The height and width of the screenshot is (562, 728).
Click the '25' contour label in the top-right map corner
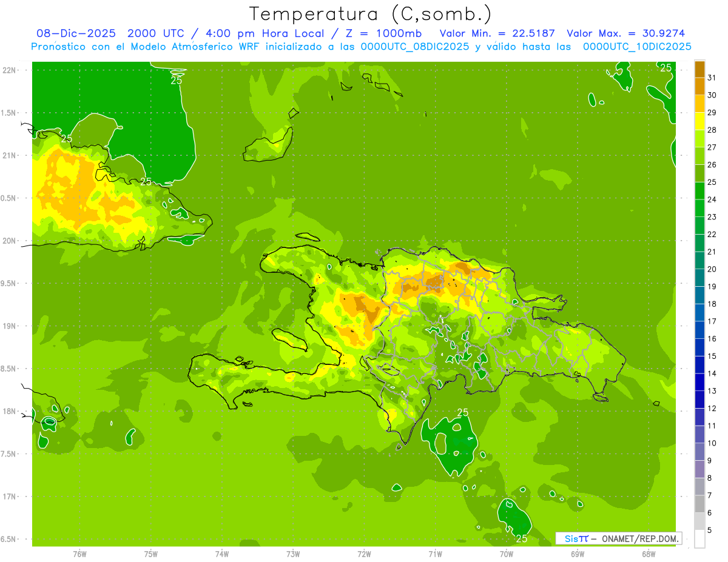coord(666,67)
